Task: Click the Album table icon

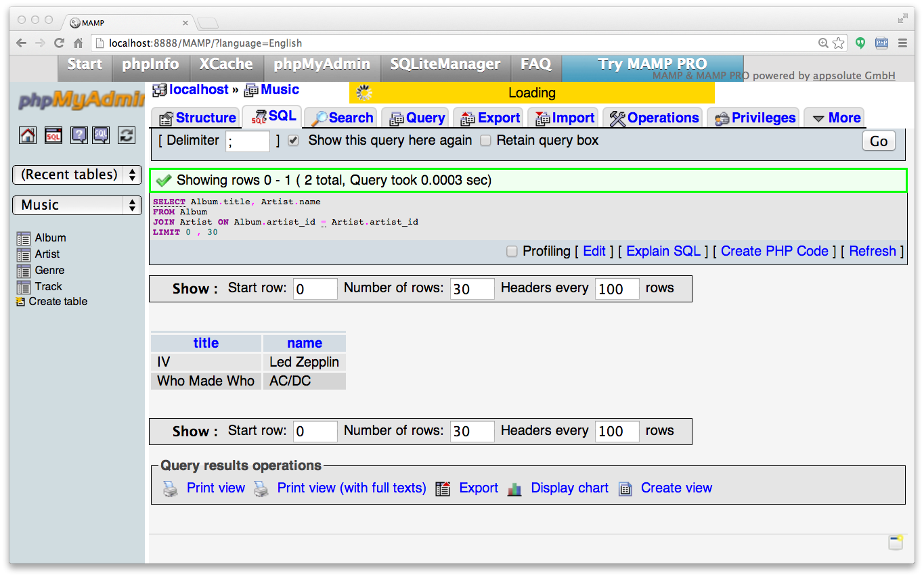Action: (x=24, y=239)
